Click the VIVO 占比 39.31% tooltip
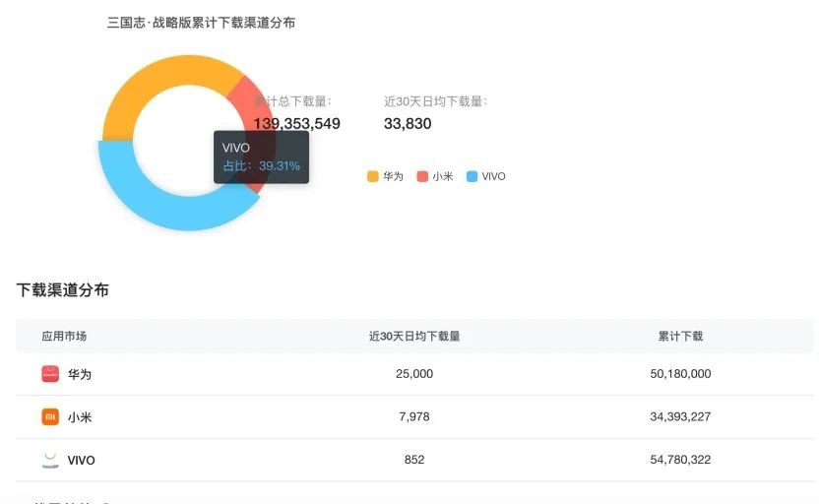Image resolution: width=819 pixels, height=504 pixels. tap(261, 157)
